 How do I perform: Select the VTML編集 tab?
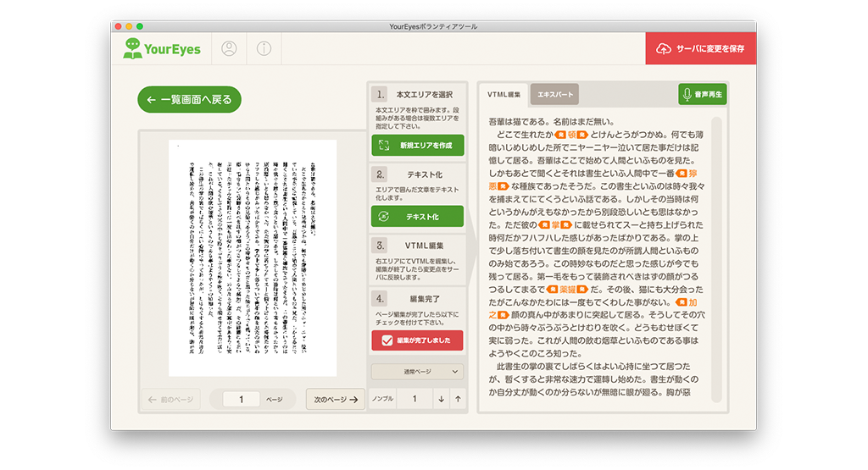click(x=504, y=95)
